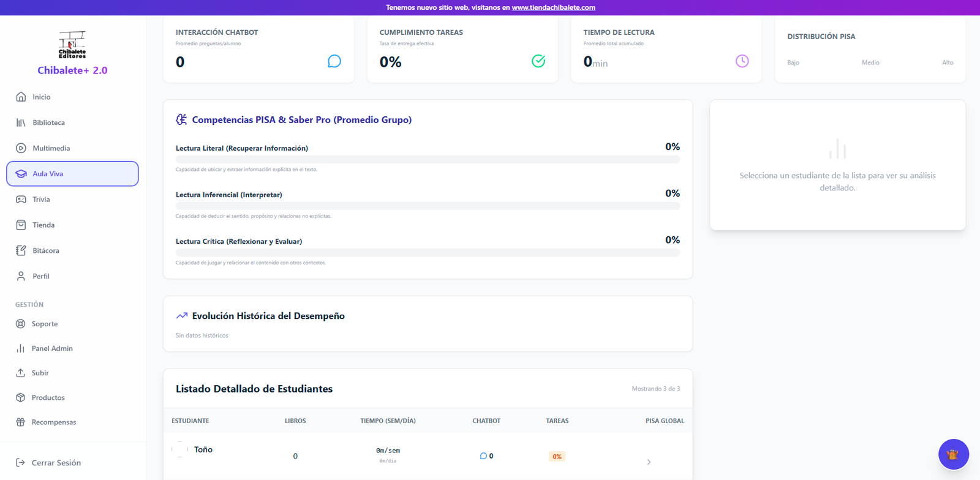The image size is (980, 480).
Task: Expand Toño's row with the chevron arrow
Action: 649,462
